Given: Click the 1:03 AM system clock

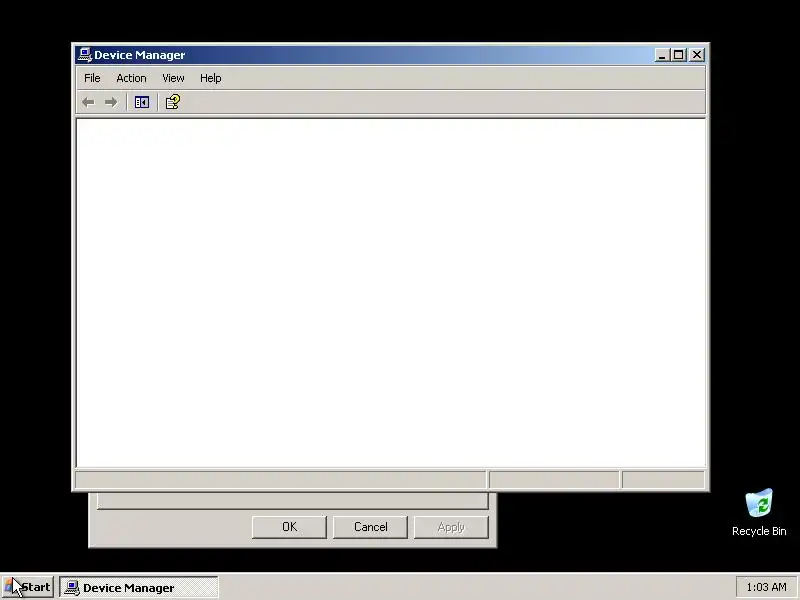Looking at the screenshot, I should click(x=766, y=587).
